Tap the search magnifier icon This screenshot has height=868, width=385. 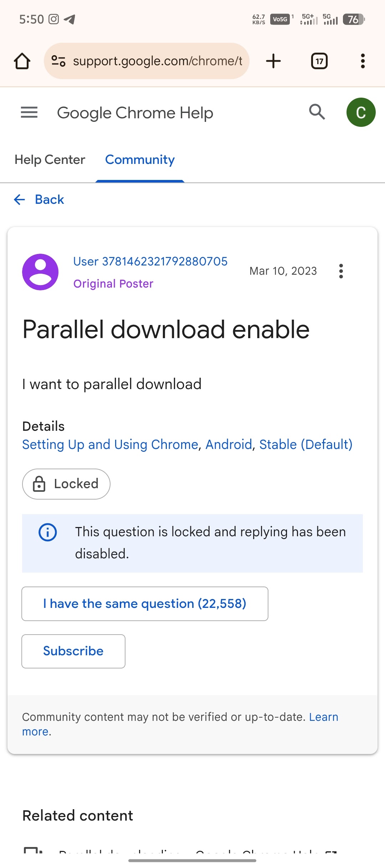[x=317, y=112]
